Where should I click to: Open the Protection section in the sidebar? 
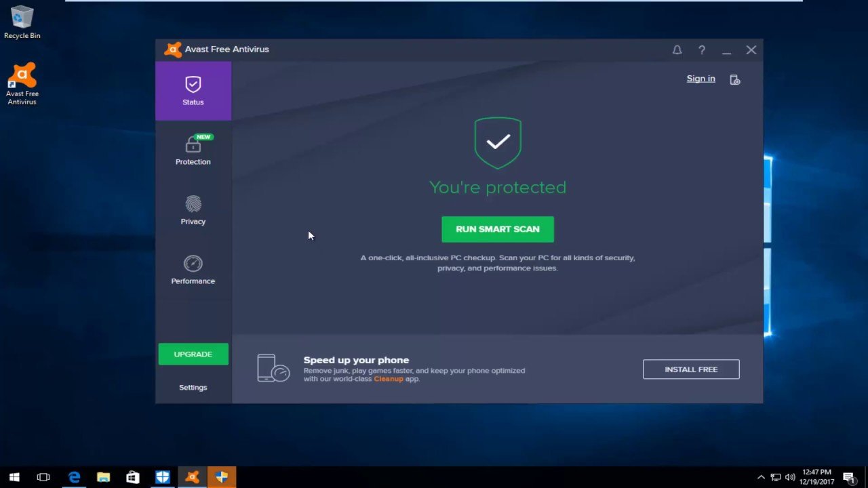193,150
